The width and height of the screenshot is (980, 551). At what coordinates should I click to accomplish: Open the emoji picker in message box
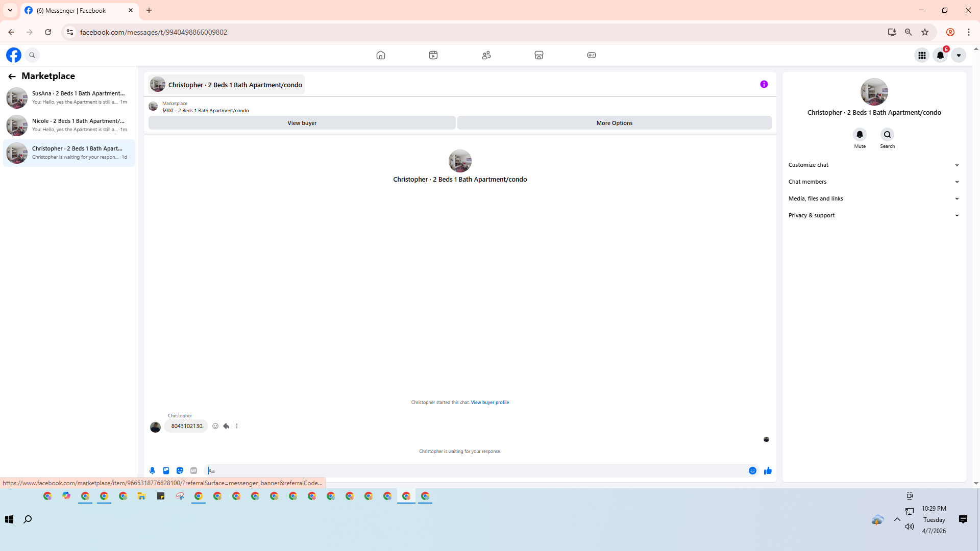752,471
